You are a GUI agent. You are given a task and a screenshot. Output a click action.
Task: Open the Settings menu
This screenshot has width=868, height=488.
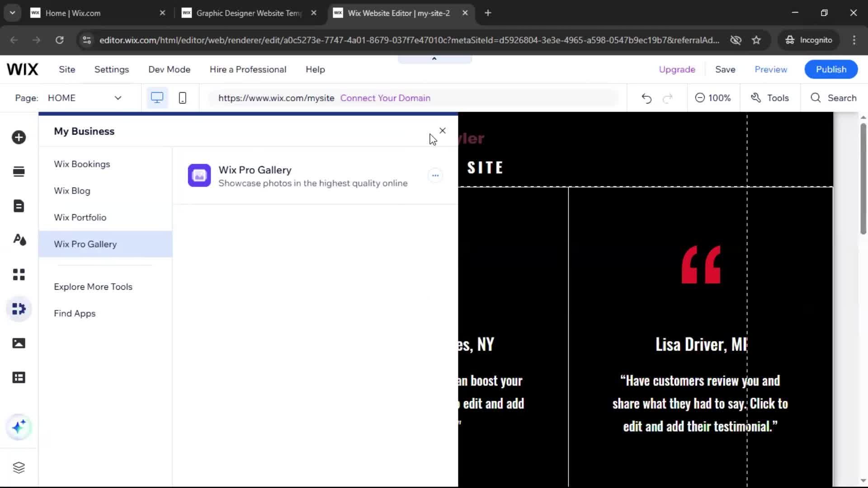112,70
